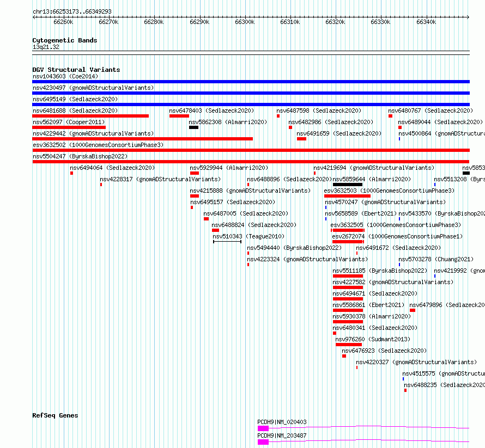Click the nsv4500864 variant label
The height and width of the screenshot is (448, 485).
pos(441,133)
